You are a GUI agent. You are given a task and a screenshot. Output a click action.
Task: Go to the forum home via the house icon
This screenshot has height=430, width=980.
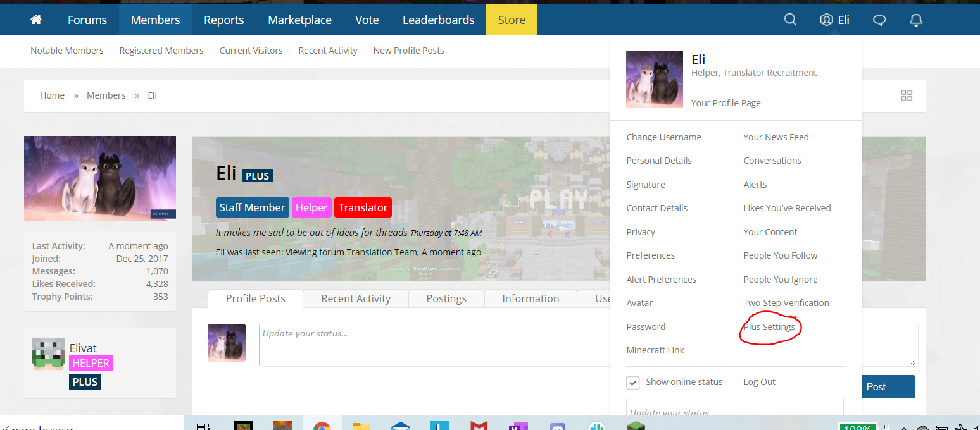click(x=36, y=20)
